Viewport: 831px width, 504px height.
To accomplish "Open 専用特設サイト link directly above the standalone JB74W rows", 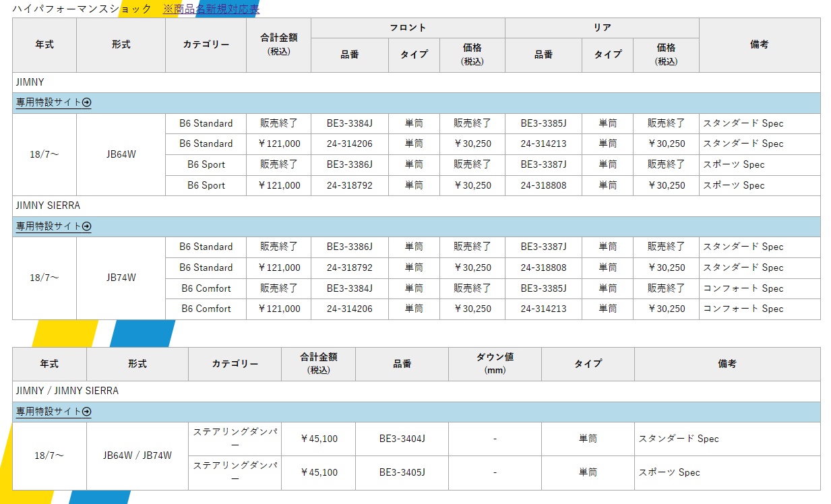I will tap(54, 226).
